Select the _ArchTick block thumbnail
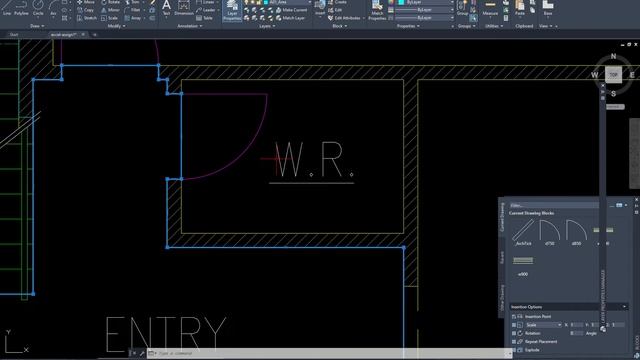Screen dimensions: 640x360 pos(523,232)
